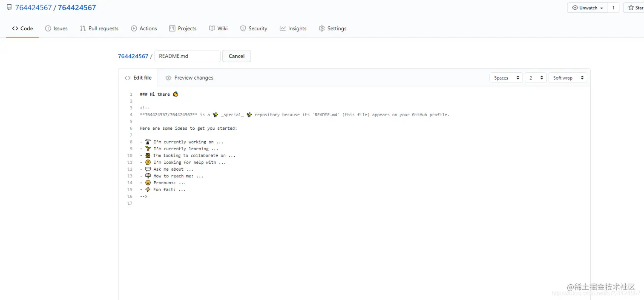Click the '<!--' comment opening line
The width and height of the screenshot is (644, 300).
pyautogui.click(x=144, y=108)
